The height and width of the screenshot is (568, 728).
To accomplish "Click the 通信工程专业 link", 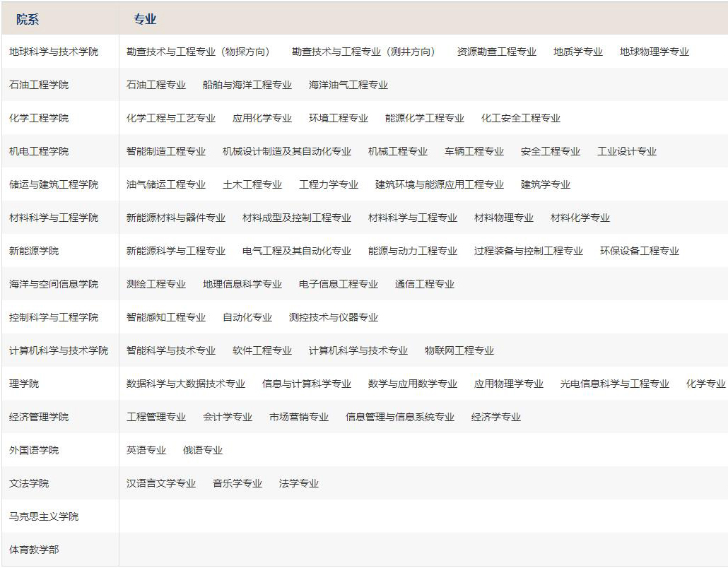I will tap(424, 284).
